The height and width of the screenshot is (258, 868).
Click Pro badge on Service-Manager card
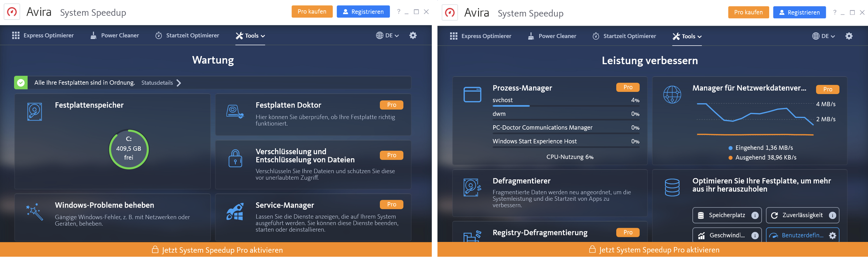point(392,205)
